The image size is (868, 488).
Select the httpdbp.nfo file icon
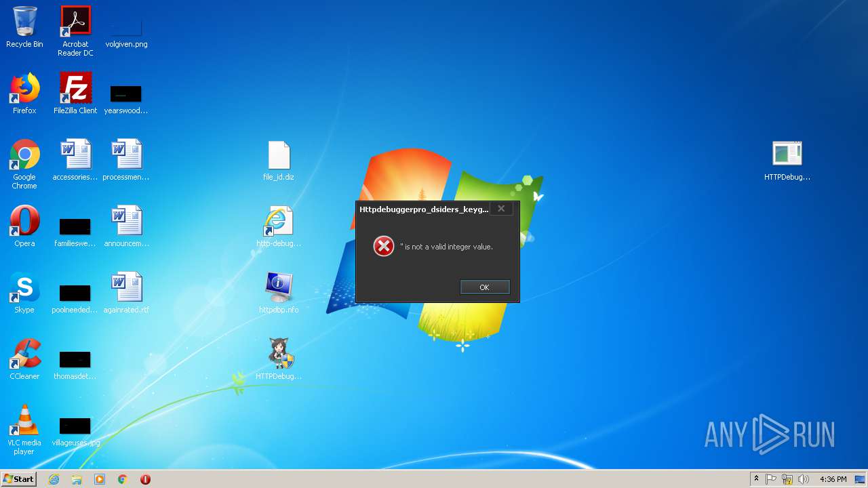(x=279, y=293)
